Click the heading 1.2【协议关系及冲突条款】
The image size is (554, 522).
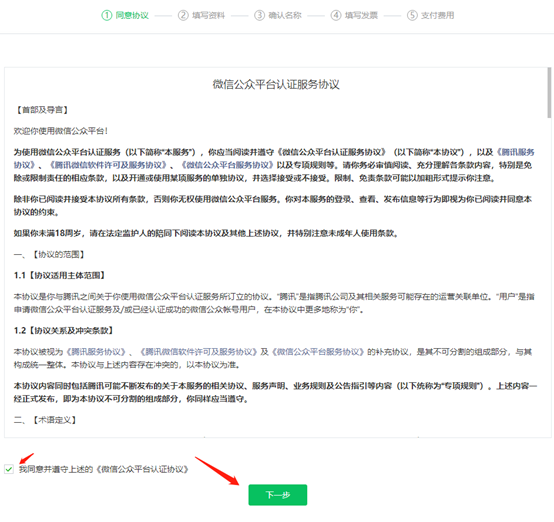pyautogui.click(x=64, y=331)
